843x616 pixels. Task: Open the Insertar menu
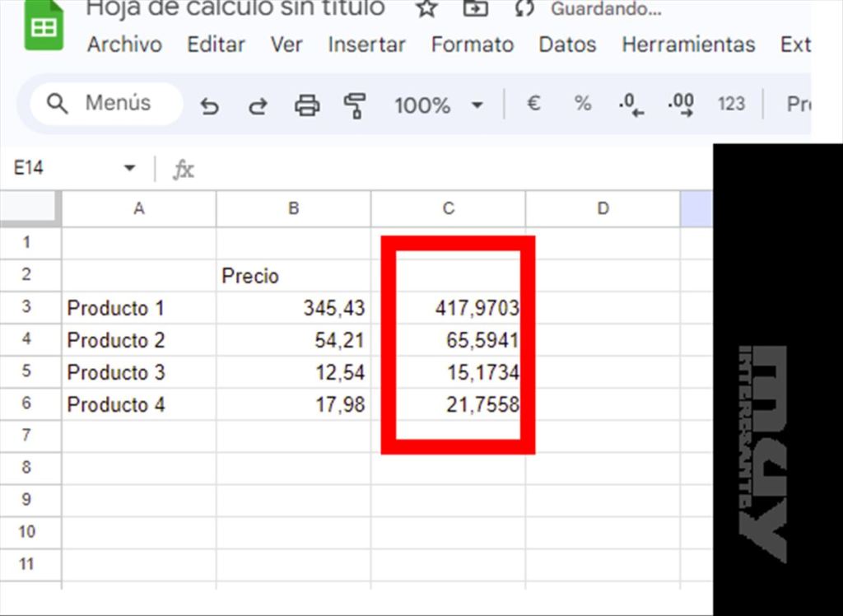[x=366, y=44]
